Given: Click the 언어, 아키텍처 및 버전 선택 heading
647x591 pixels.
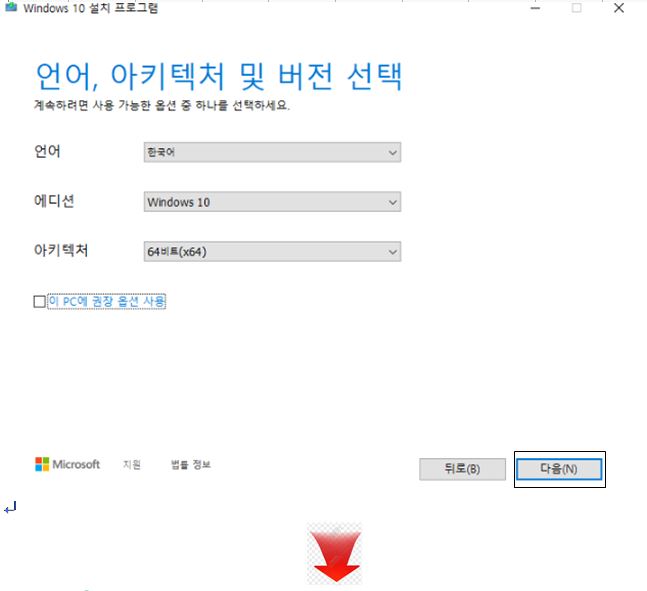Looking at the screenshot, I should click(x=219, y=76).
